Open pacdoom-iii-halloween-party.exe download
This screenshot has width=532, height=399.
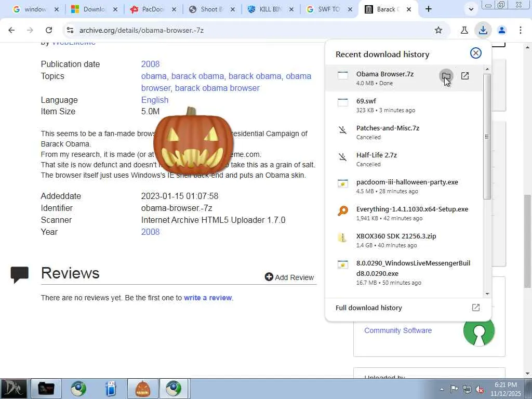click(404, 187)
